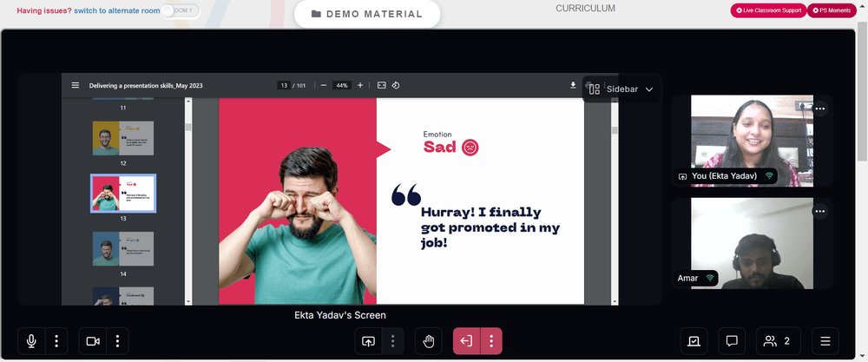Image resolution: width=868 pixels, height=362 pixels.
Task: Click Live Classroom Support button
Action: [x=768, y=10]
